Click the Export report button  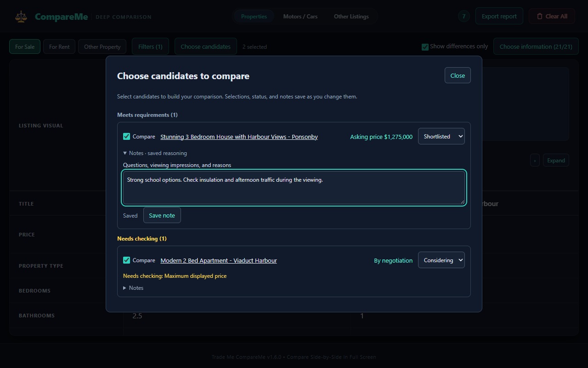[499, 17]
